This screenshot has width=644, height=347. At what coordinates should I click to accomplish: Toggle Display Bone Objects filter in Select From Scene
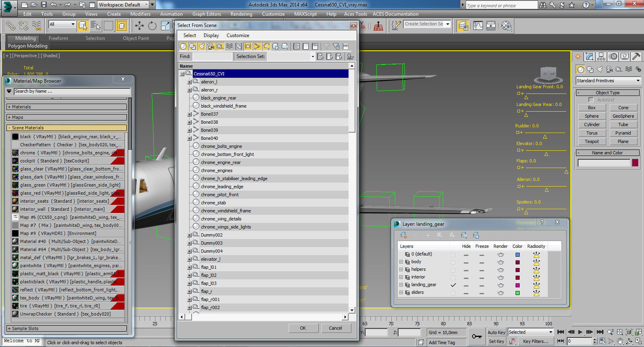coord(257,46)
